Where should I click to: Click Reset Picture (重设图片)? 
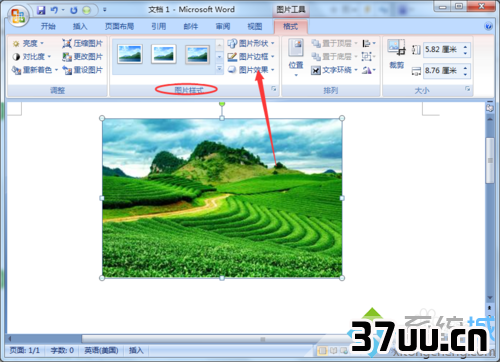[x=82, y=70]
